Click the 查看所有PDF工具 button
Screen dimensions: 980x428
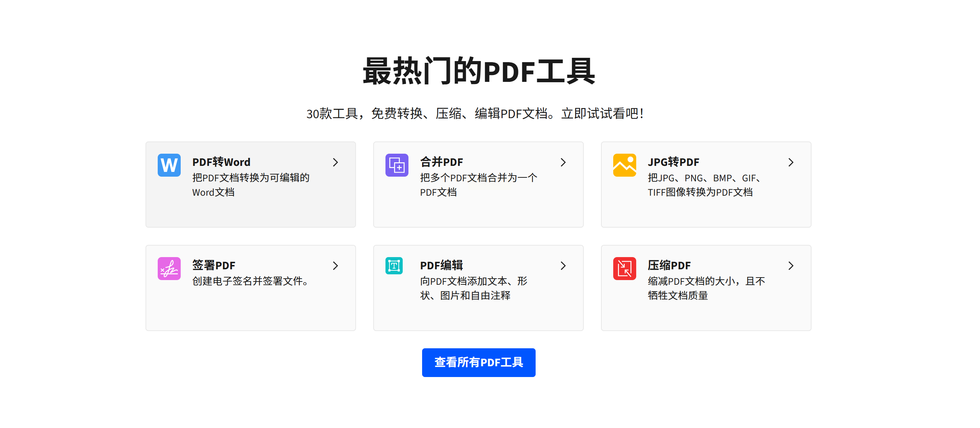point(479,362)
